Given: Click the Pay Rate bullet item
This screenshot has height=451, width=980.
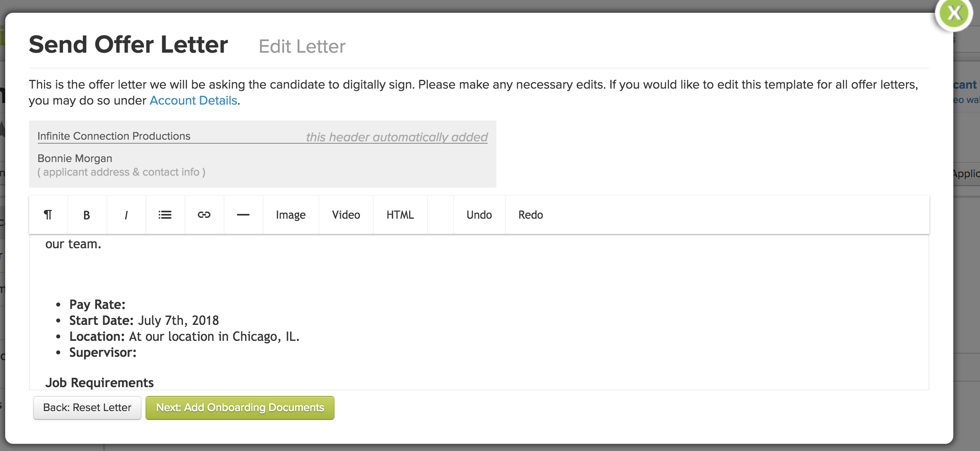Looking at the screenshot, I should pos(97,304).
